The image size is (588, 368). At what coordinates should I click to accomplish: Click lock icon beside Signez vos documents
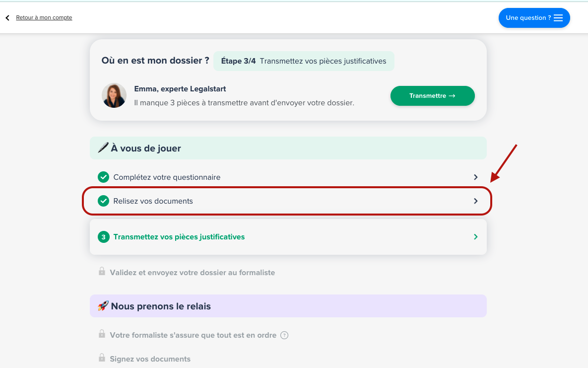(102, 358)
